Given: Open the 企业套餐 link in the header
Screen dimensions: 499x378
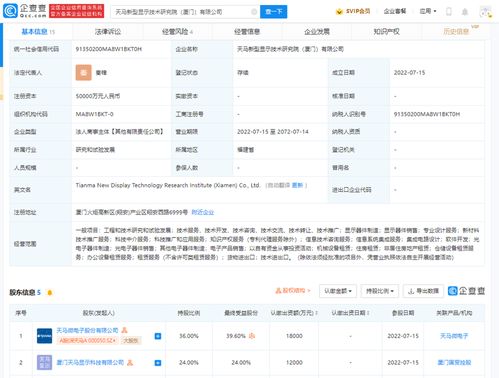Looking at the screenshot, I should tap(395, 11).
